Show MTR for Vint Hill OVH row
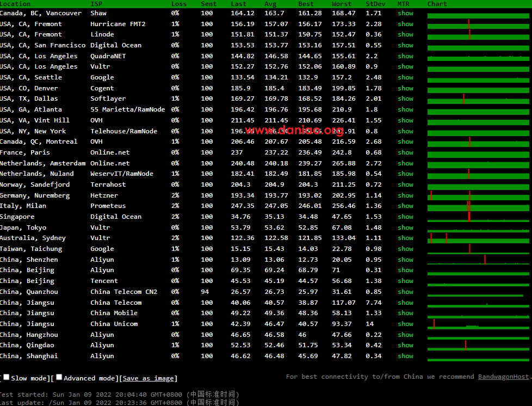This screenshot has width=532, height=406. click(x=405, y=120)
